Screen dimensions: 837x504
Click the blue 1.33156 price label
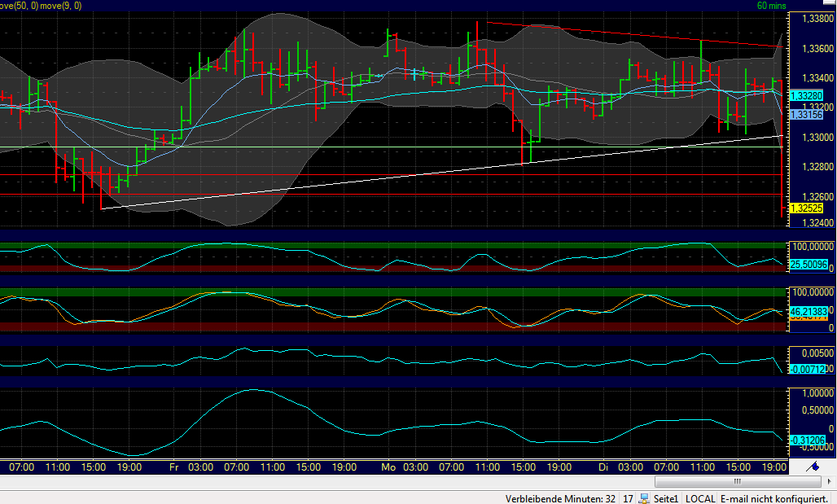click(807, 115)
